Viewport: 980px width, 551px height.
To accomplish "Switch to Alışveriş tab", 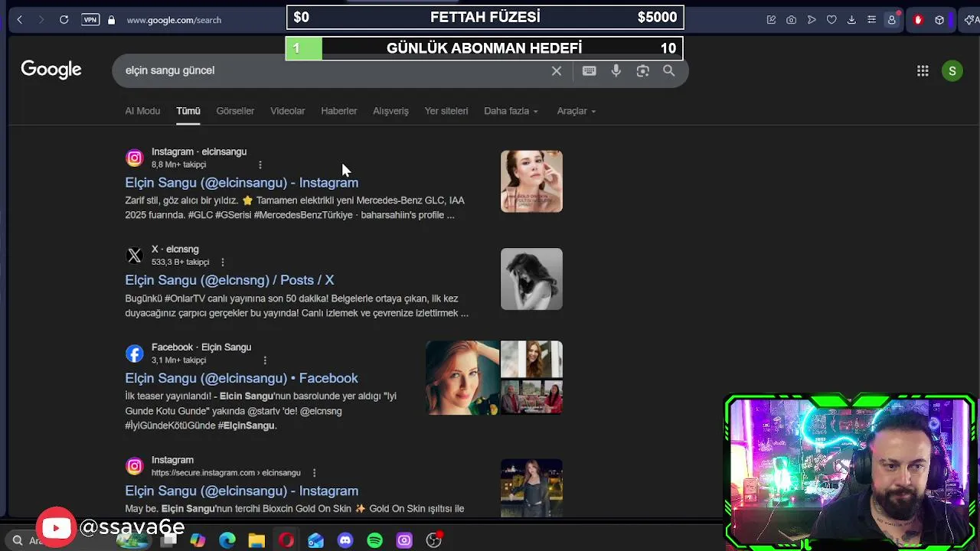I will pyautogui.click(x=390, y=111).
